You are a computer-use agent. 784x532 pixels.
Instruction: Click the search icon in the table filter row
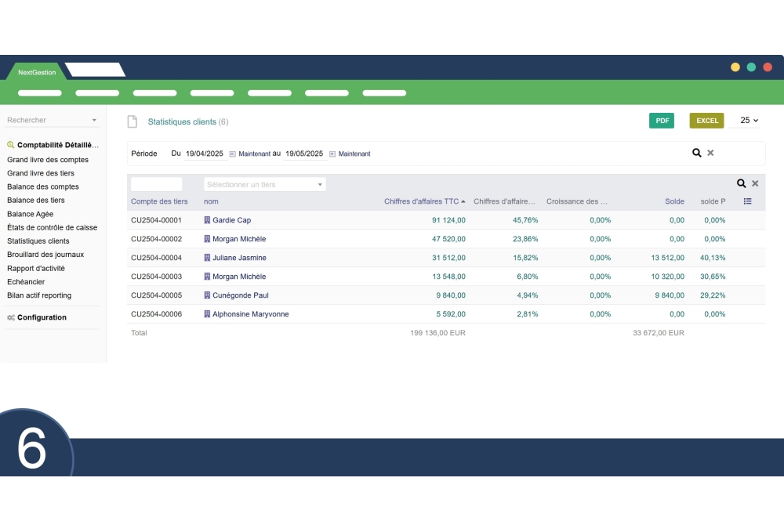[741, 183]
